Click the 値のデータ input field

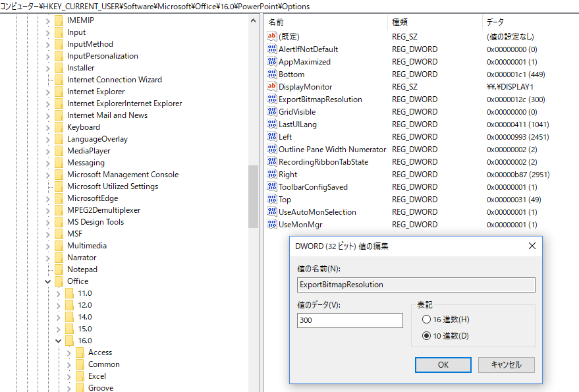point(350,320)
